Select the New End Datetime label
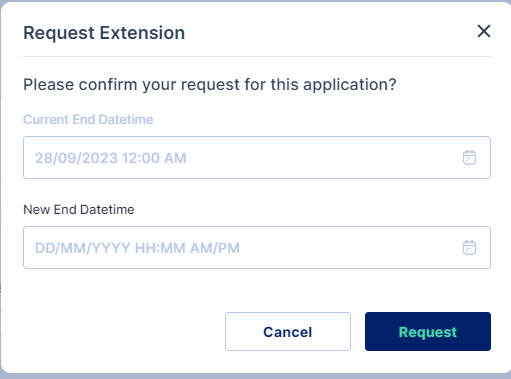This screenshot has height=379, width=511. click(x=79, y=210)
